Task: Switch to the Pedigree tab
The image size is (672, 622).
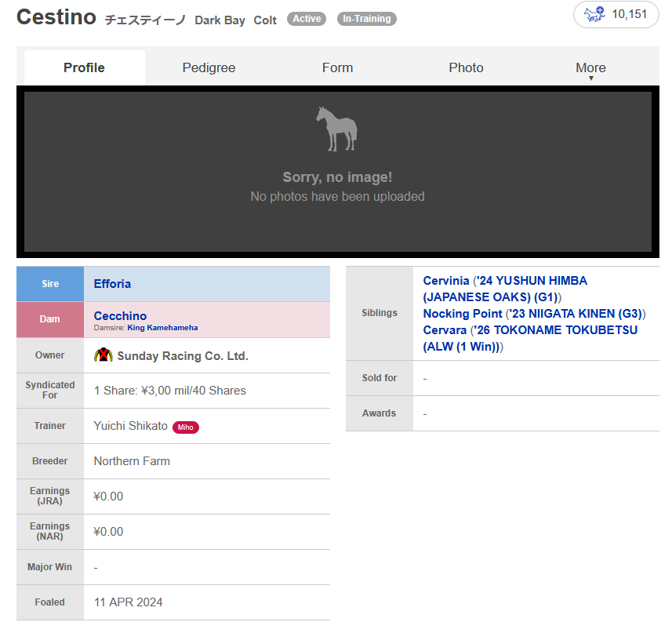Action: (209, 67)
